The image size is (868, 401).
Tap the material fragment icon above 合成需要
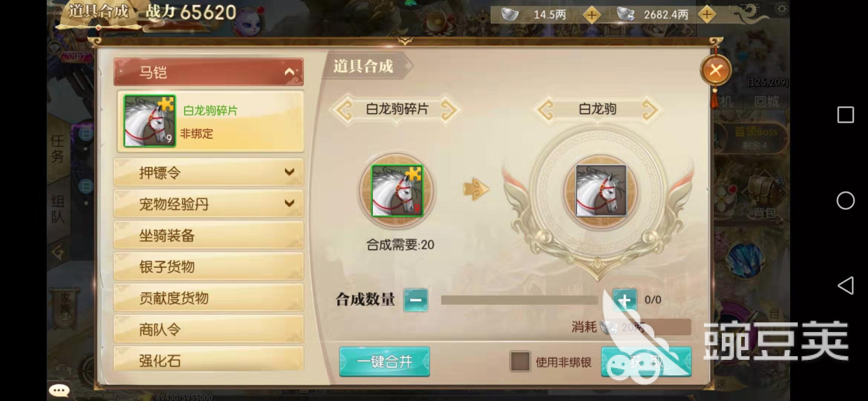click(397, 191)
